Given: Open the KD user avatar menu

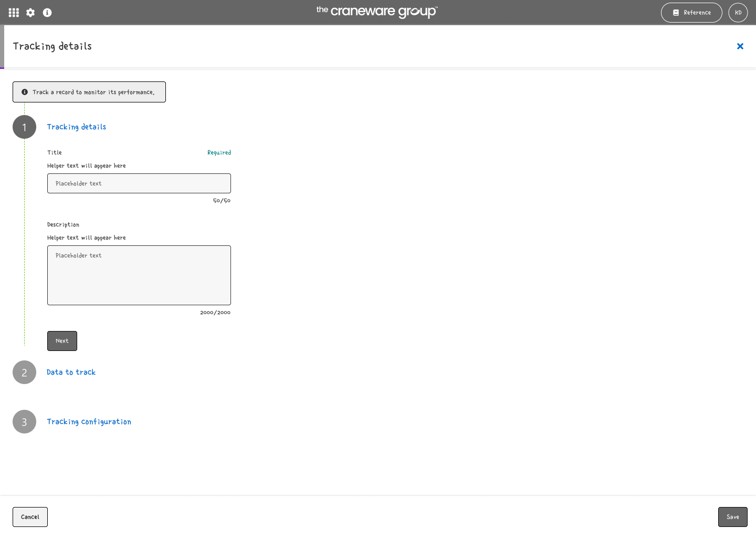Looking at the screenshot, I should 738,13.
